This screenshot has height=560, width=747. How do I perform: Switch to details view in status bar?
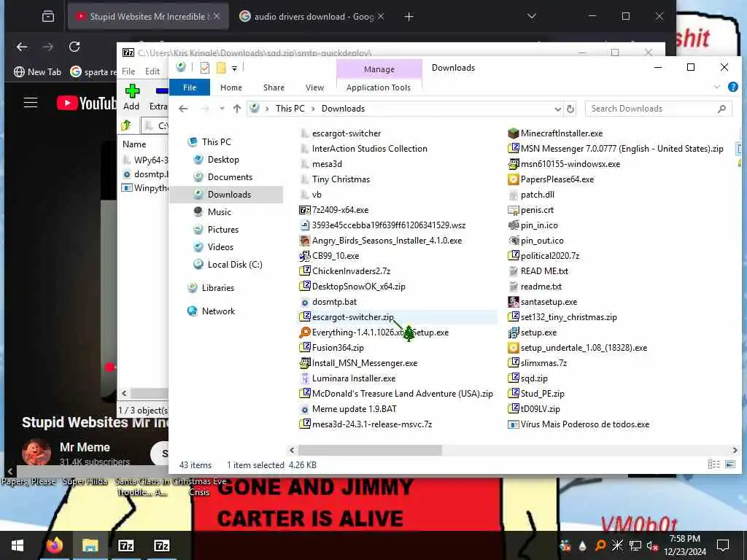(x=713, y=464)
